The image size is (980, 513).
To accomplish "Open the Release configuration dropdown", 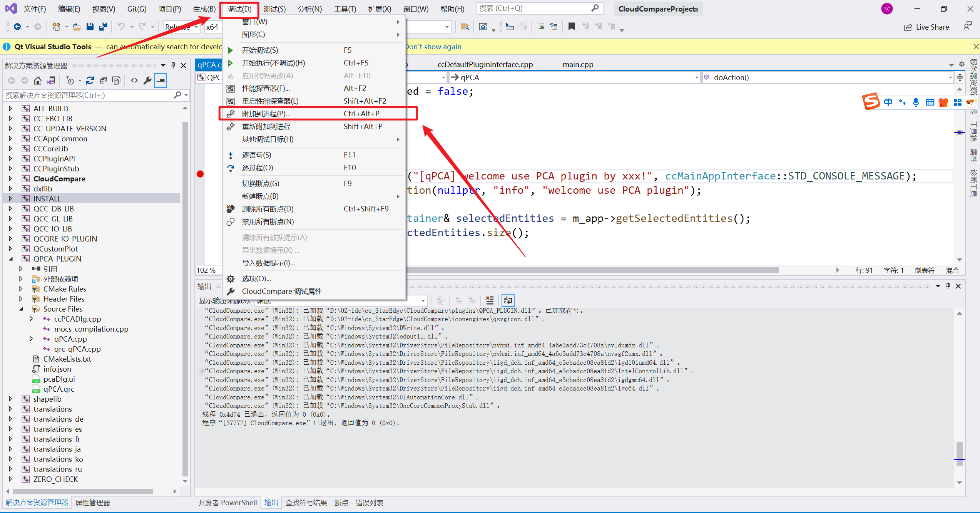I will tap(181, 27).
